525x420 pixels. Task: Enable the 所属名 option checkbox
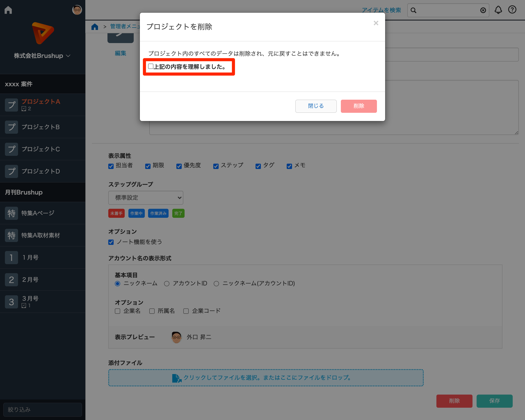152,311
